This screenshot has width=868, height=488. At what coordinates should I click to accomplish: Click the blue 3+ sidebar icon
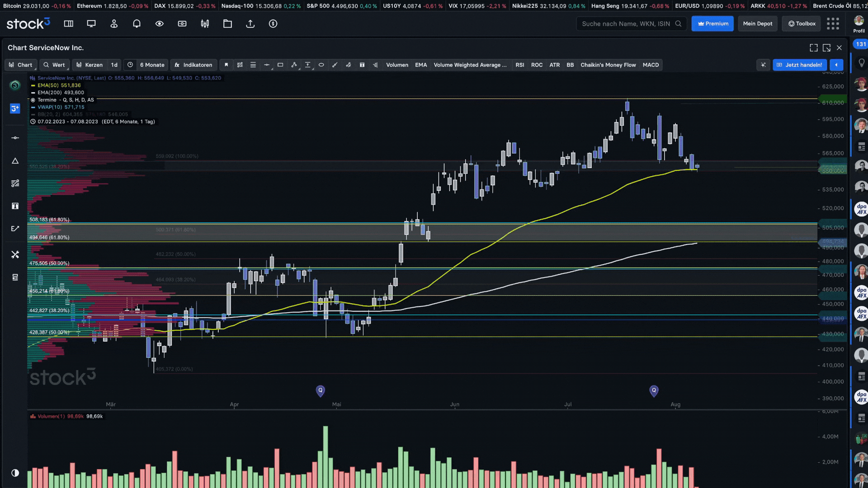point(15,108)
